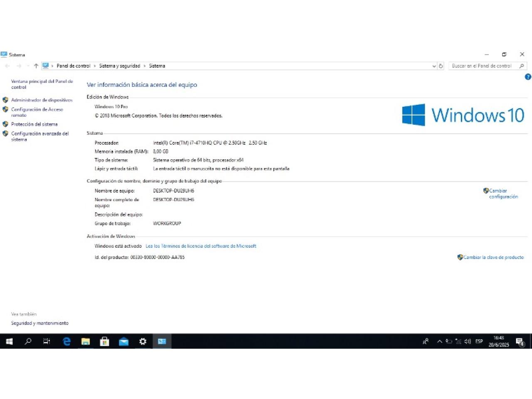Screen dimensions: 532x399
Task: Expand the address bar history dropdown
Action: (434, 66)
